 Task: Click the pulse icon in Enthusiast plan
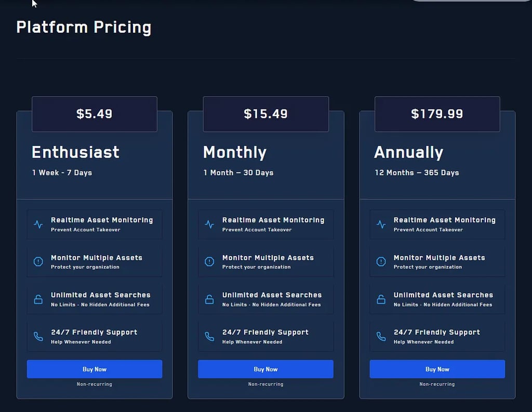pyautogui.click(x=38, y=224)
